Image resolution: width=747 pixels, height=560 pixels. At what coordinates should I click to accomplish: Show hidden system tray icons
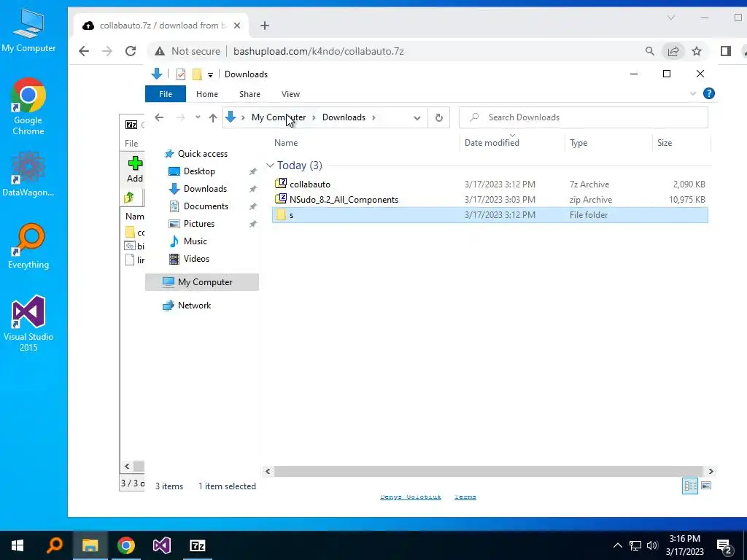[x=617, y=545]
